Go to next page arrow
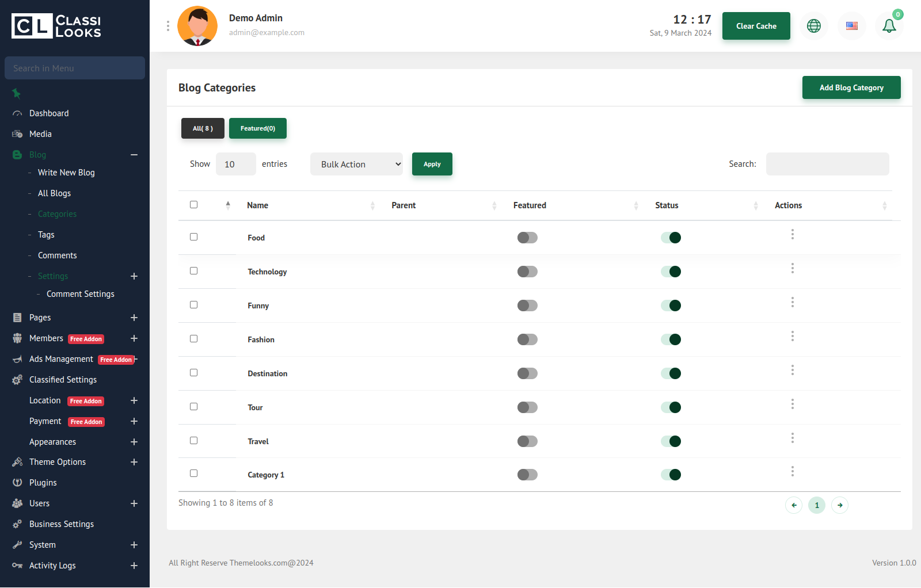 [839, 505]
